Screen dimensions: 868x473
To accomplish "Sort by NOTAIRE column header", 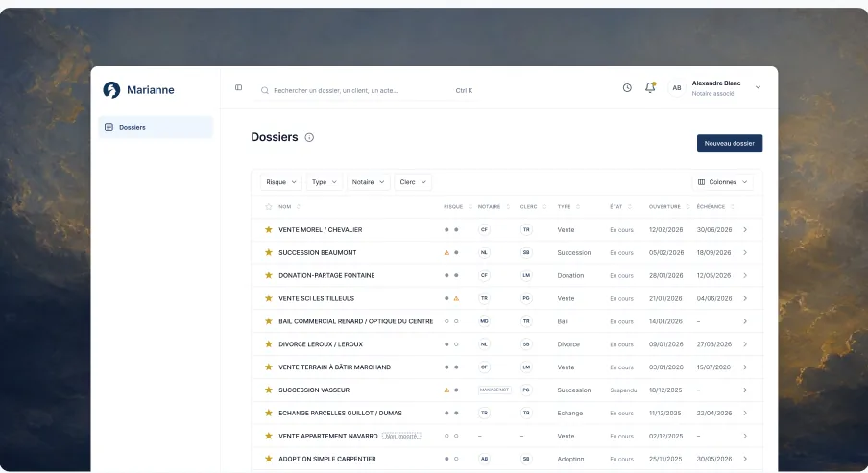I will coord(494,207).
